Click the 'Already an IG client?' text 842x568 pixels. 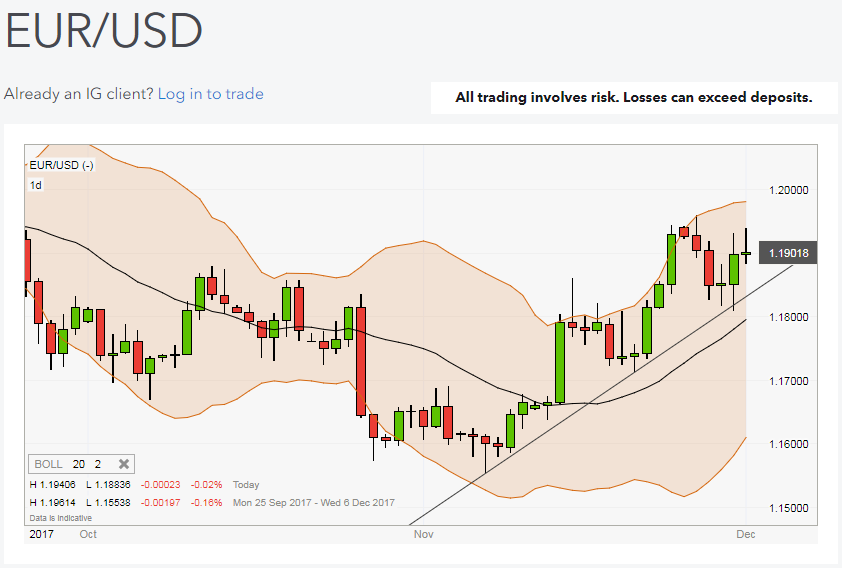click(x=79, y=94)
